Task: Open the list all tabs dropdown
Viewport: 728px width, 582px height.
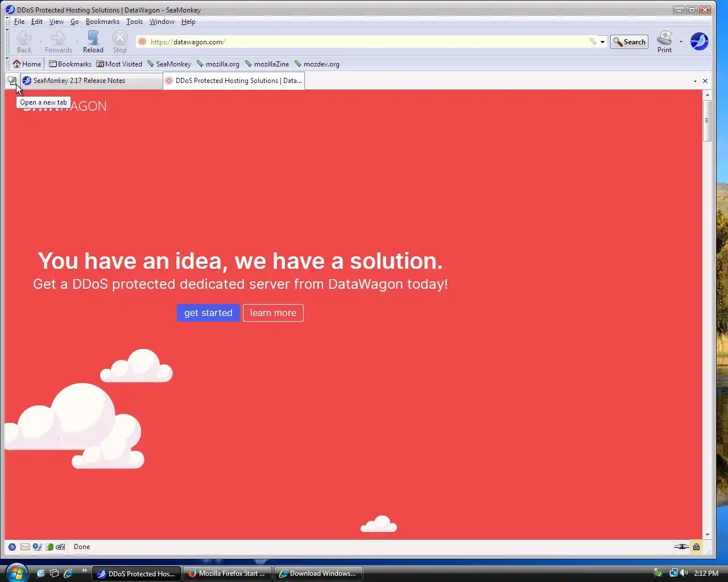Action: pos(695,81)
